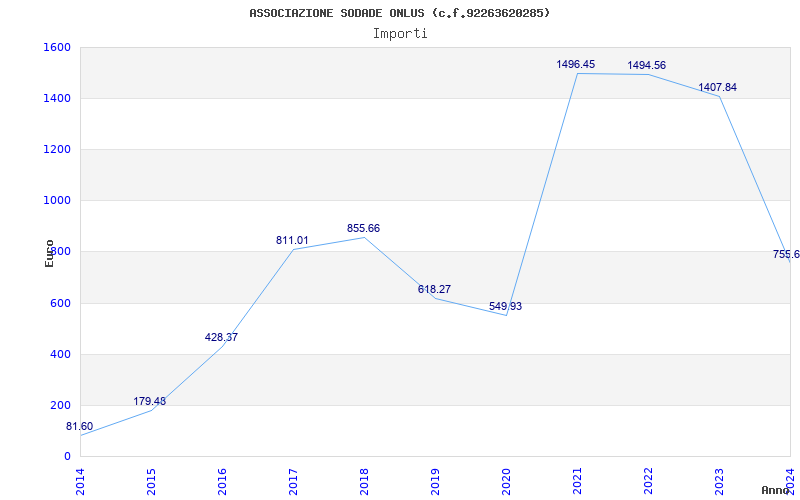Select the 855.66 data label
This screenshot has width=800, height=500.
point(363,229)
